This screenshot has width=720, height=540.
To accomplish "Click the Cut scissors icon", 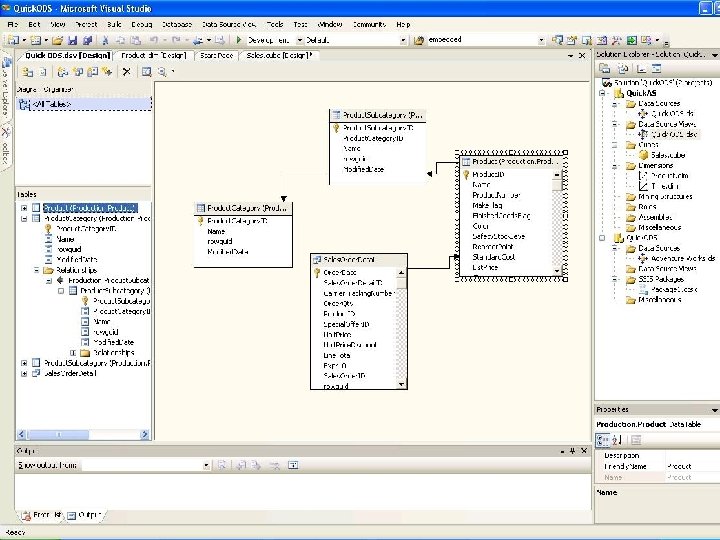I will (105, 40).
